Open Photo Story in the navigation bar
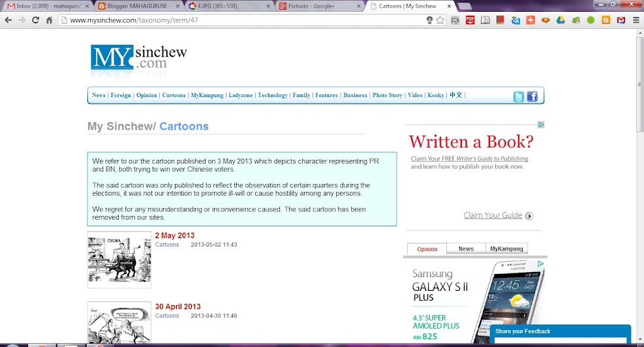644x347 pixels. tap(388, 95)
